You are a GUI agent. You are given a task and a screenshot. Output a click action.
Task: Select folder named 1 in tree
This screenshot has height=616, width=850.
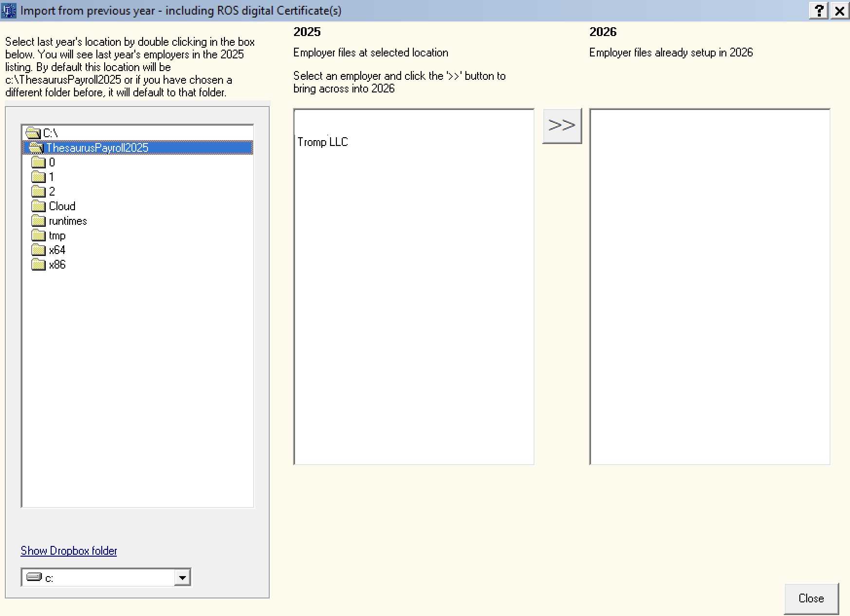pyautogui.click(x=51, y=177)
